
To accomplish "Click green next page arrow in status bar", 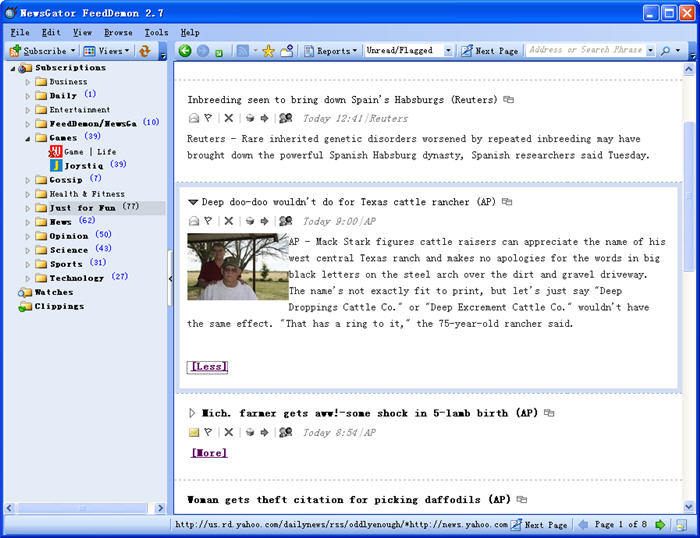I will pos(660,525).
